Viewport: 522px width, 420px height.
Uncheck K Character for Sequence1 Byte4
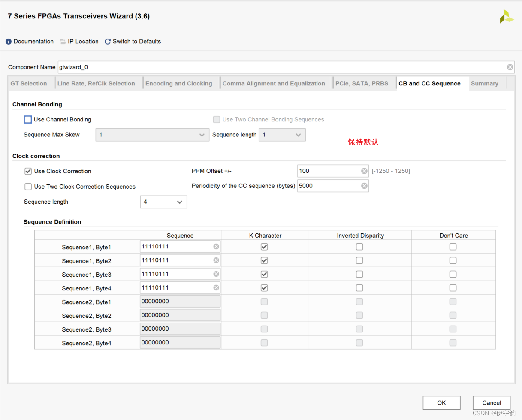point(264,288)
